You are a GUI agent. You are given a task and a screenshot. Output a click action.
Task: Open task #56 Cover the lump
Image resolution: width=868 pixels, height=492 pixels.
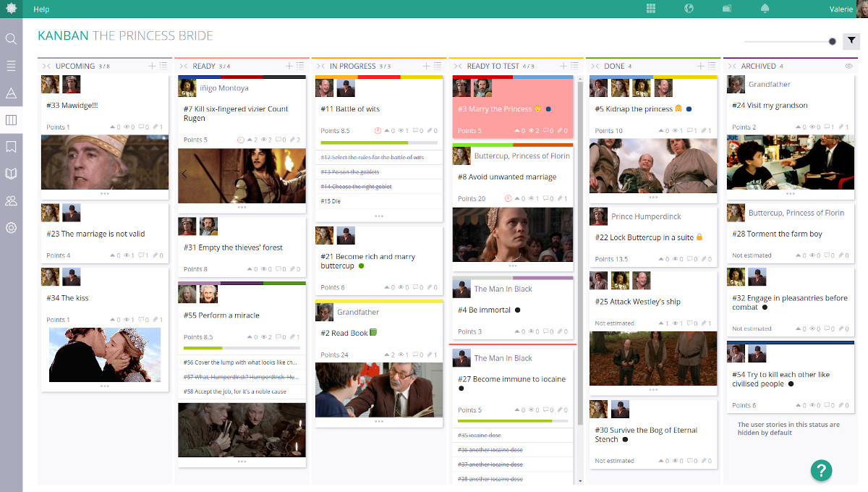click(x=241, y=362)
